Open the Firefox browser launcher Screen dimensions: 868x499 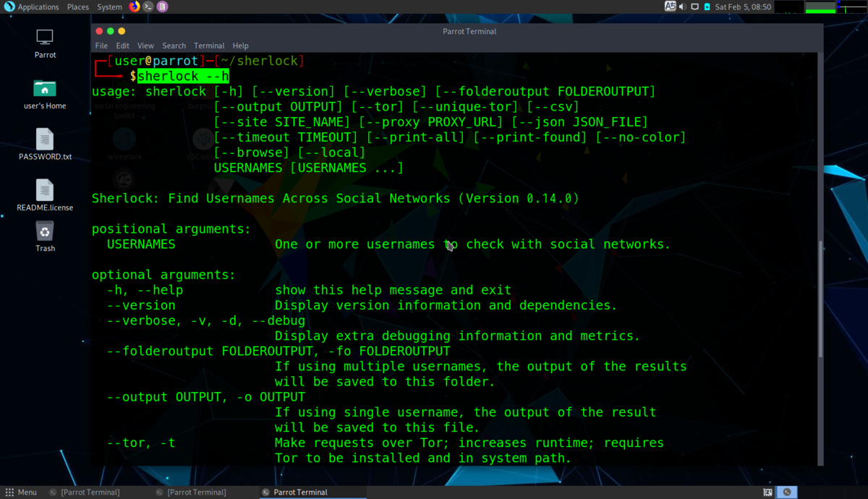coord(135,7)
